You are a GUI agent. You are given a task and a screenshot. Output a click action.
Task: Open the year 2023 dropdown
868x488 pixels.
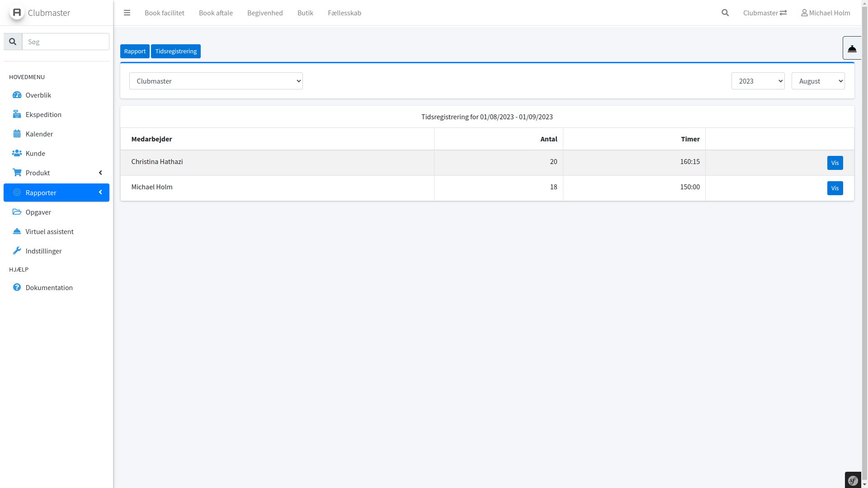point(758,81)
